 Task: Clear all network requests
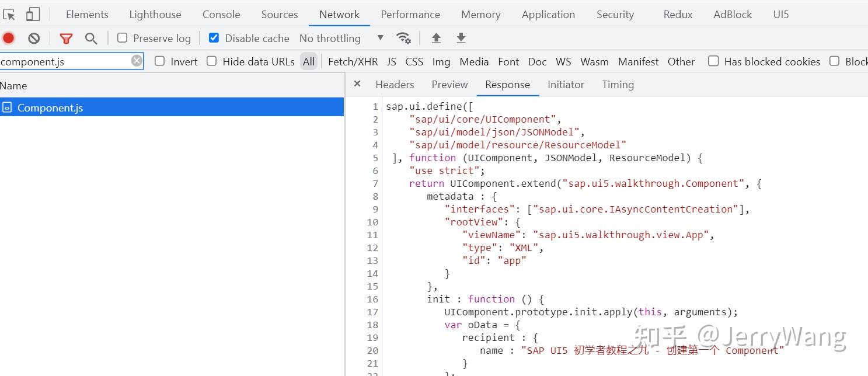33,37
